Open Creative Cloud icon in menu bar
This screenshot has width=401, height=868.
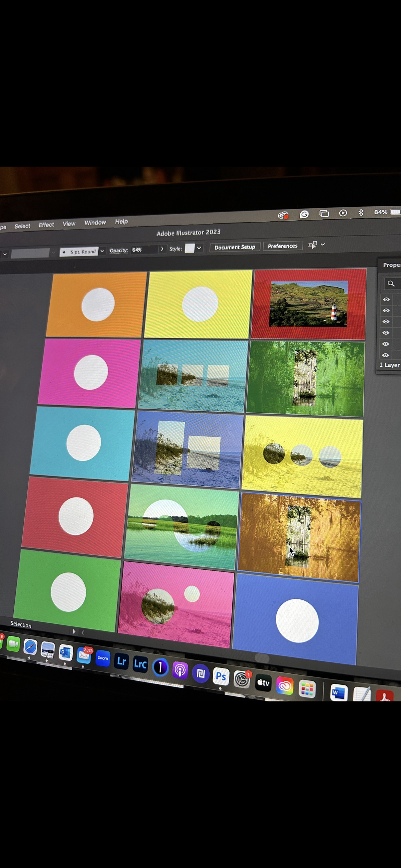coord(283,215)
